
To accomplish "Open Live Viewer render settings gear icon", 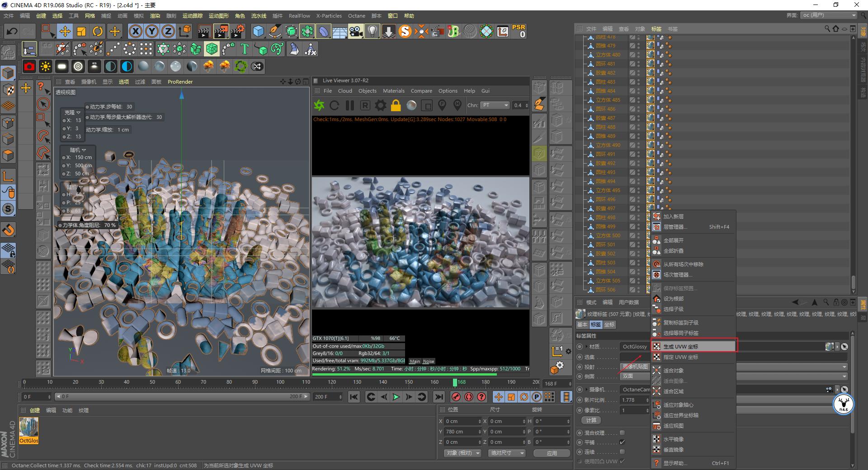I will click(x=380, y=105).
